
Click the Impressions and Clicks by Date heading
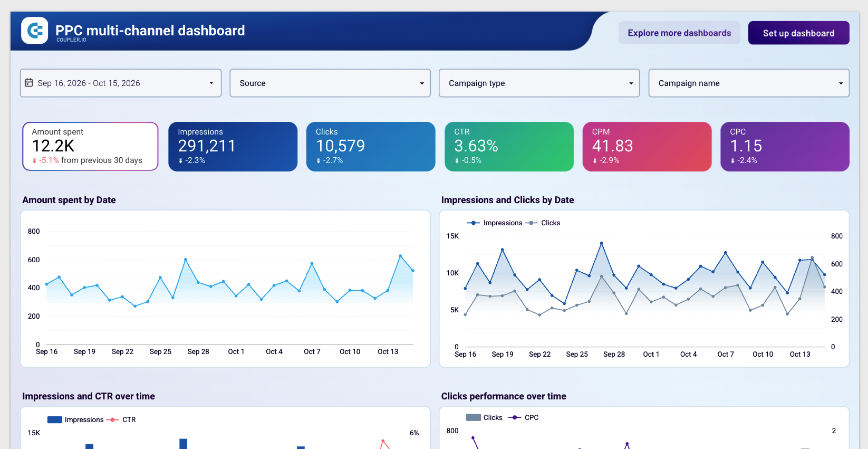(507, 200)
